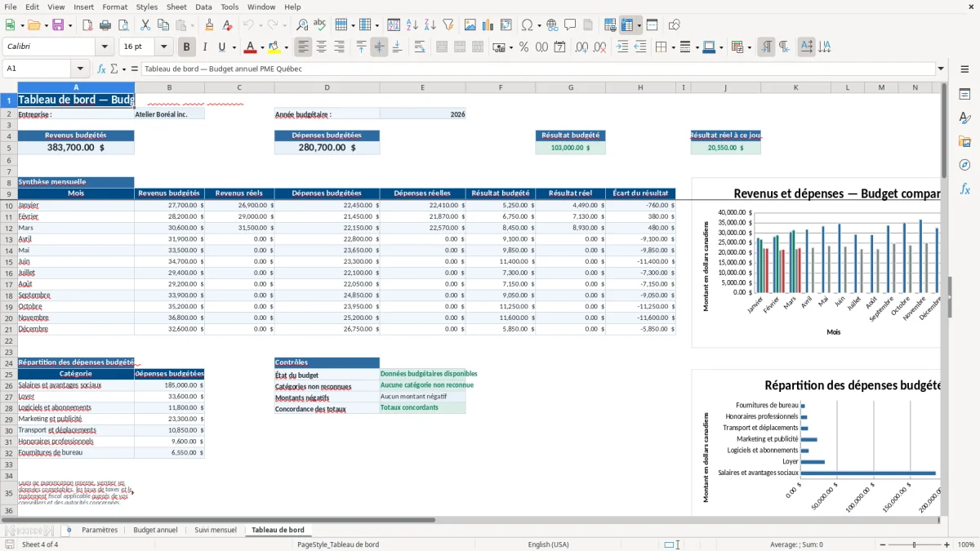
Task: Toggle Bold formatting
Action: 187,47
